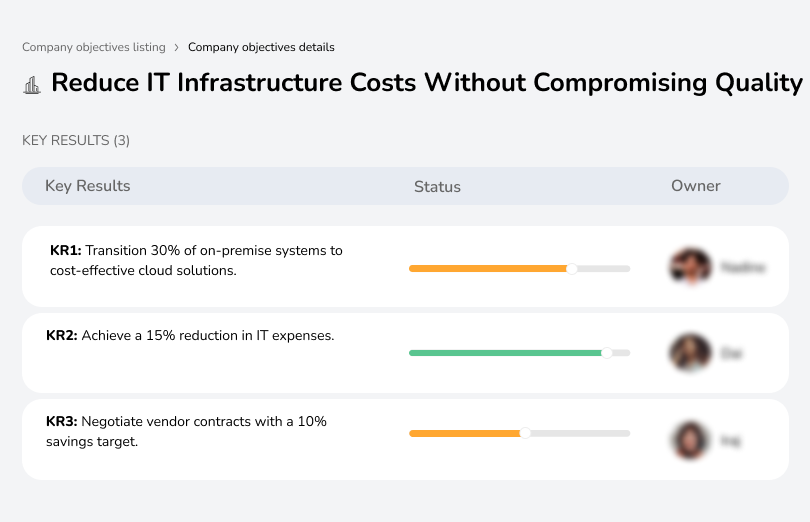Open the KR1 cloud transition key result

[x=196, y=260]
